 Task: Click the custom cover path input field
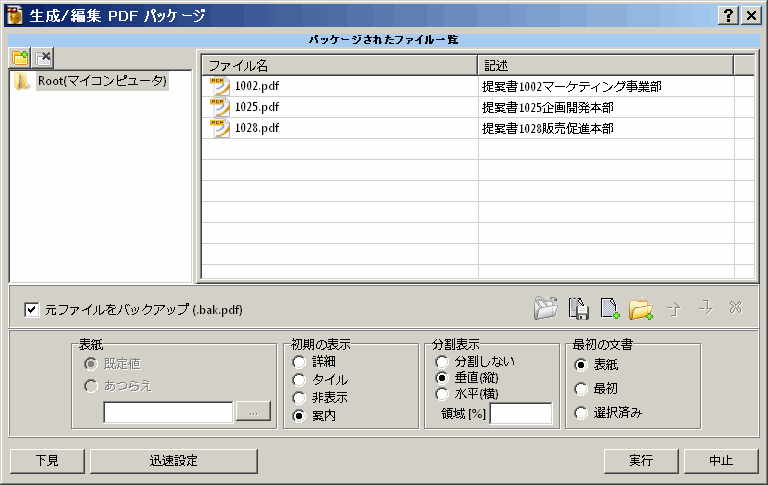pyautogui.click(x=168, y=412)
